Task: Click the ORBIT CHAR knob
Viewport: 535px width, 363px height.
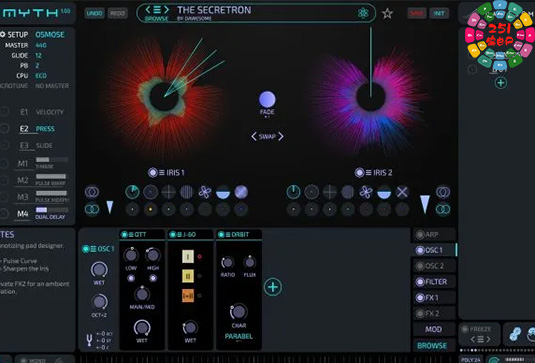Action: (238, 311)
